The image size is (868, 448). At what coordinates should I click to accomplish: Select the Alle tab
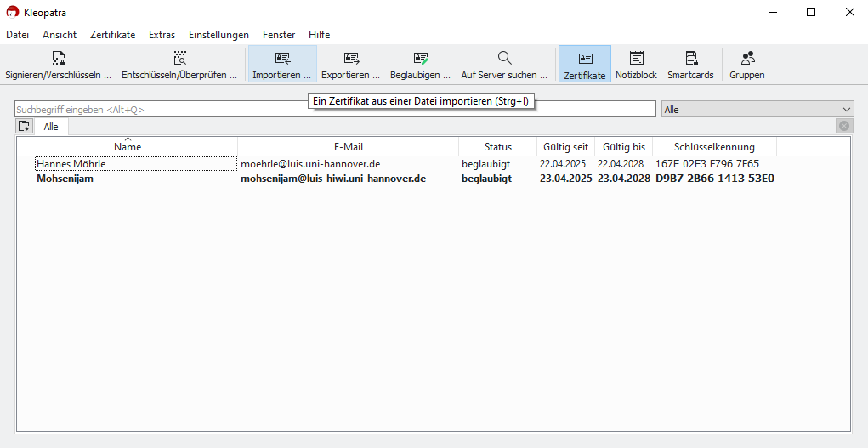[51, 127]
